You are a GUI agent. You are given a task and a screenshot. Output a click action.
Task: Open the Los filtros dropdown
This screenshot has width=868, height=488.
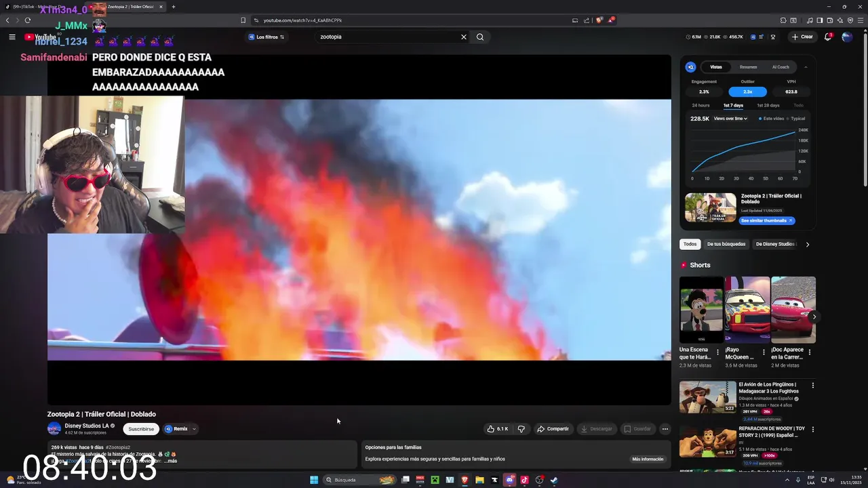pos(267,37)
